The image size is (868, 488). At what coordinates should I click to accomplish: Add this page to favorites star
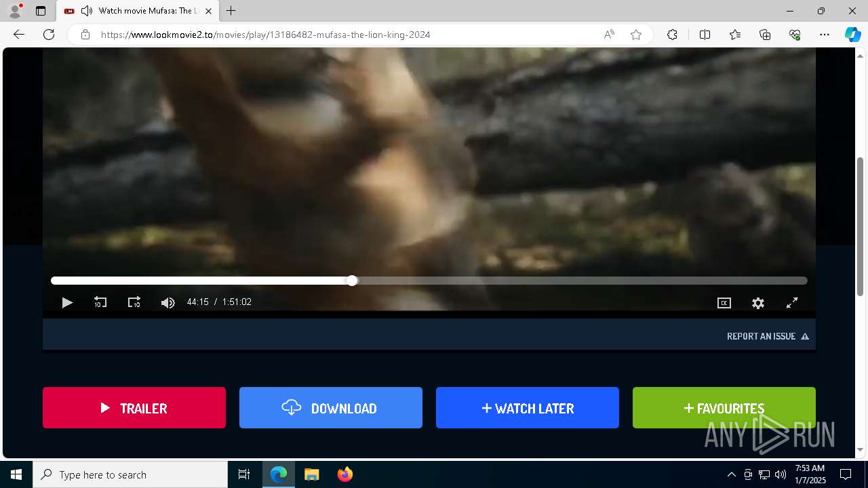click(636, 35)
